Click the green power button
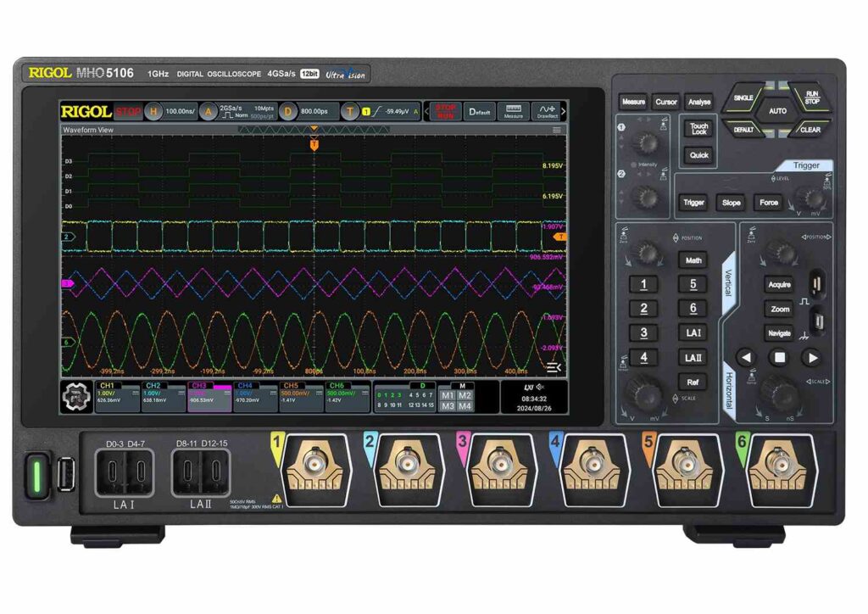This screenshot has width=868, height=614. pyautogui.click(x=37, y=475)
